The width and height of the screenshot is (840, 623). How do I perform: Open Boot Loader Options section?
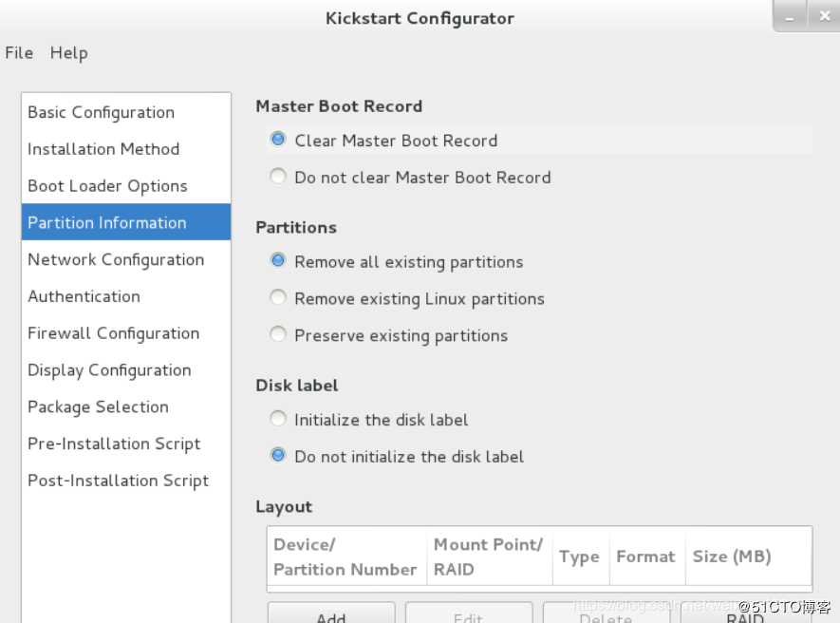tap(126, 185)
